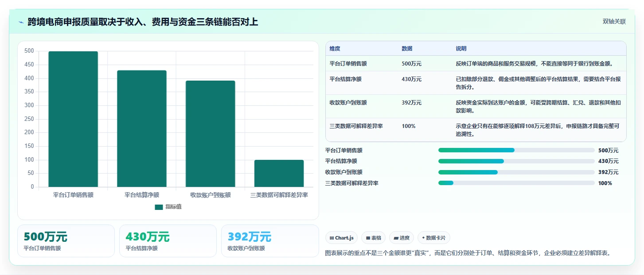Click the 平台订单销售额 x-axis label
Image resolution: width=644 pixels, height=275 pixels.
click(x=73, y=195)
